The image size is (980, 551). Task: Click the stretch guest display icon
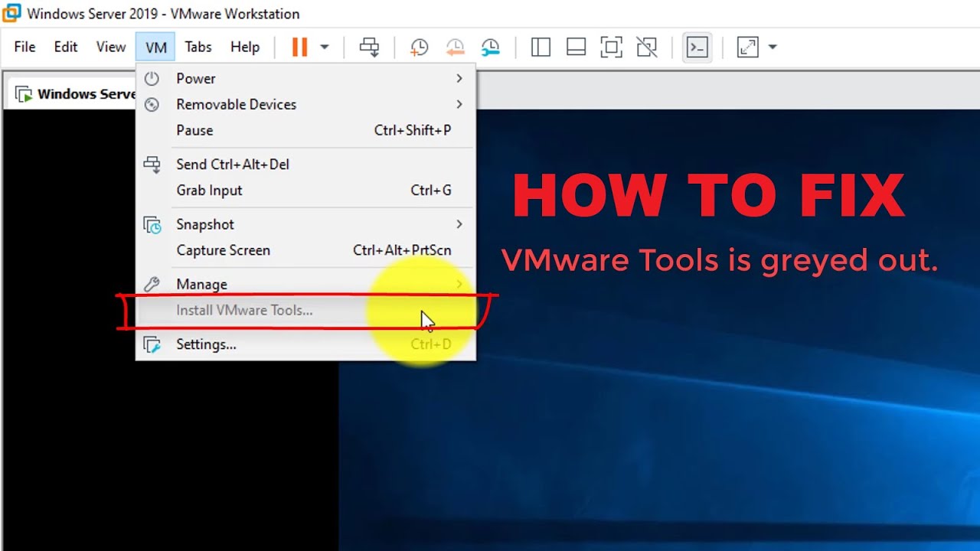click(747, 47)
